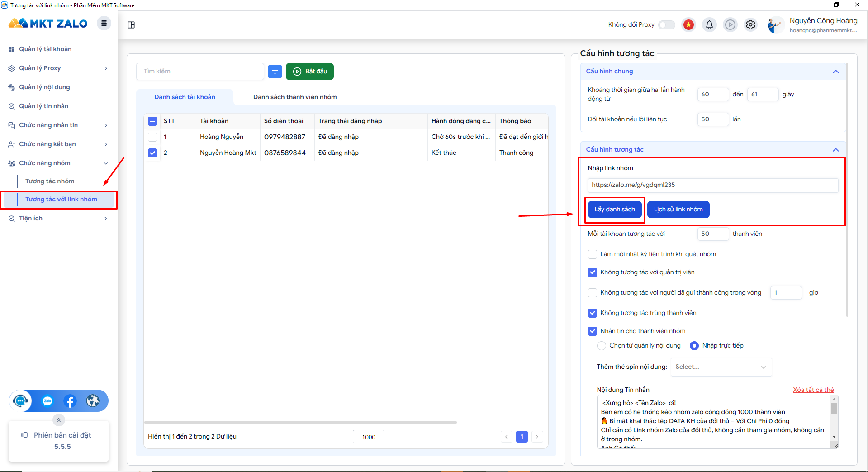Open Thêm thẻ spin nội dung dropdown
The height and width of the screenshot is (472, 868).
(x=721, y=367)
